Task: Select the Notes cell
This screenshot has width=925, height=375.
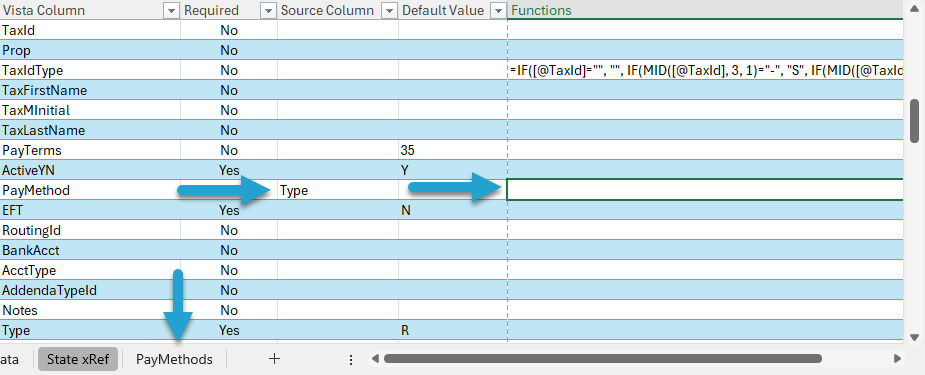Action: coord(90,311)
